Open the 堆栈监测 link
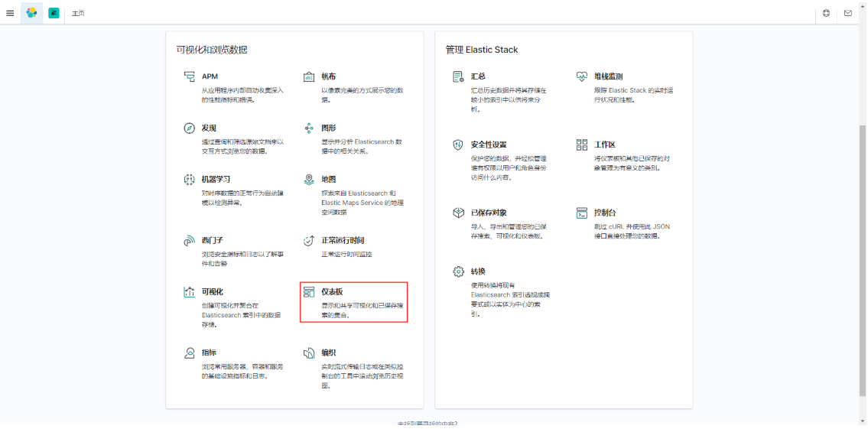 pyautogui.click(x=609, y=76)
